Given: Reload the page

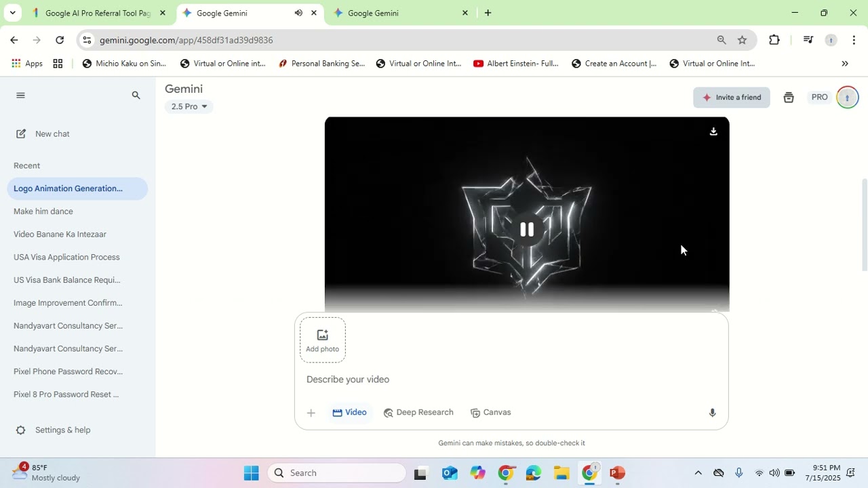Looking at the screenshot, I should pos(60,40).
